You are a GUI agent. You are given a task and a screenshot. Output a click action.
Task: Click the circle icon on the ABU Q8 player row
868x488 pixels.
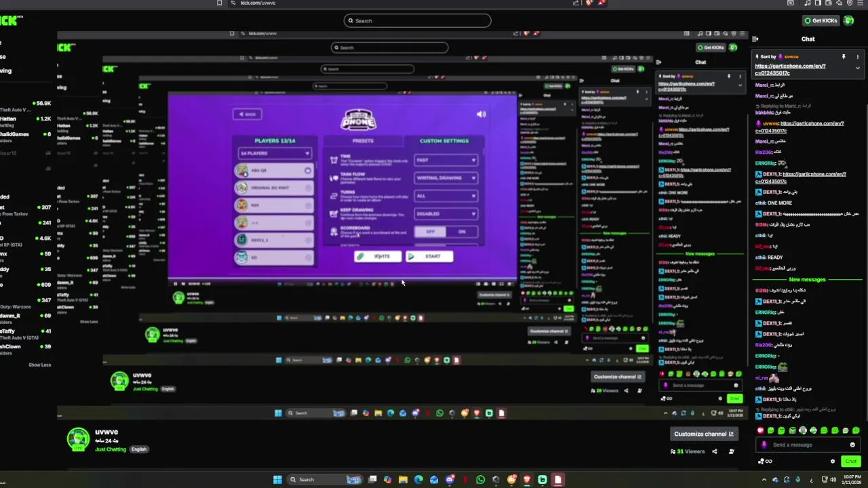click(308, 170)
